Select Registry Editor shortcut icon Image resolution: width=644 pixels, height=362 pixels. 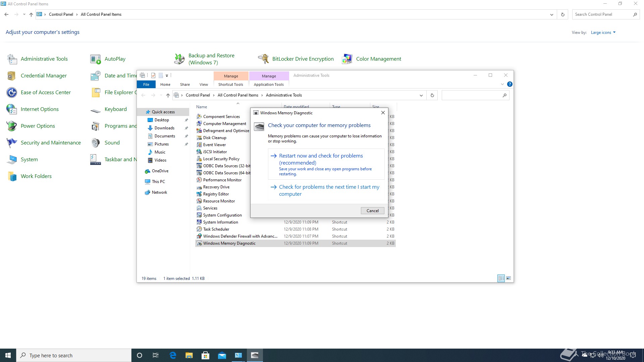point(199,194)
